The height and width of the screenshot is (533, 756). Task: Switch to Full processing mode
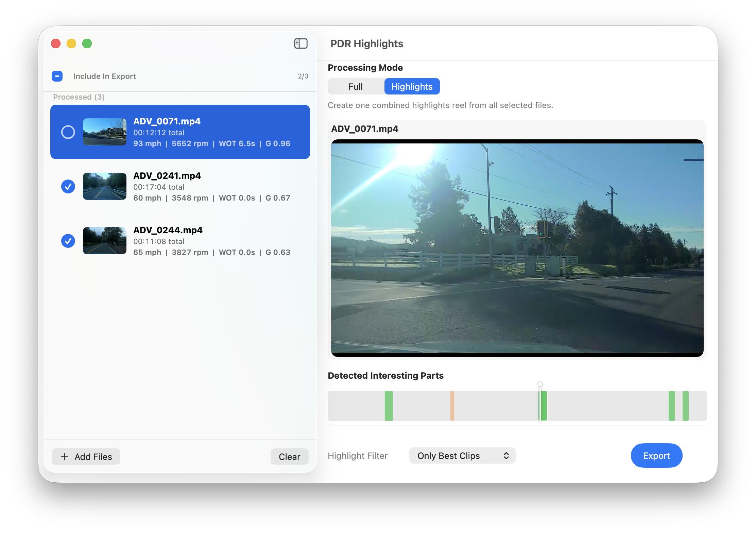(x=355, y=86)
